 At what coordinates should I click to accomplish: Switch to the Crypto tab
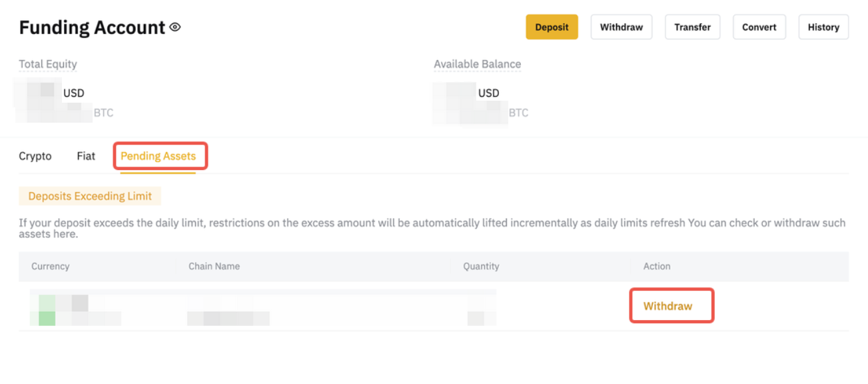35,156
